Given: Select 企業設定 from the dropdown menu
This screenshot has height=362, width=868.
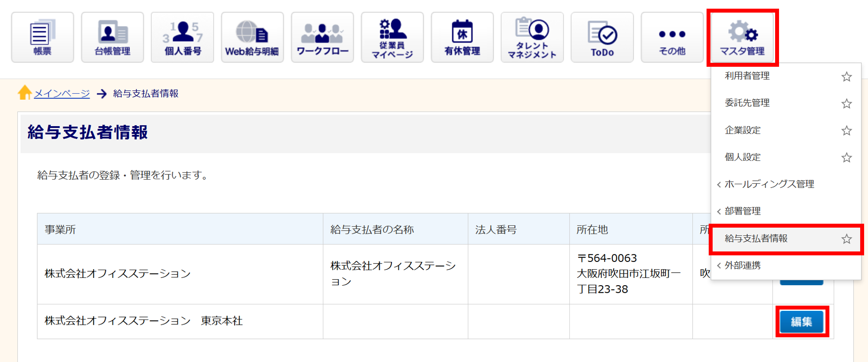Looking at the screenshot, I should [x=743, y=130].
